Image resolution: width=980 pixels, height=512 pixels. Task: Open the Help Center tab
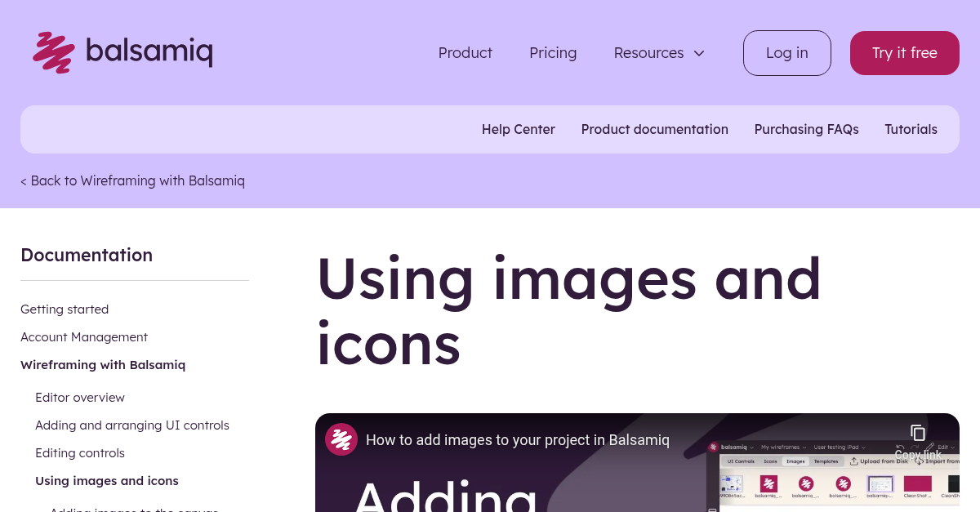[519, 129]
